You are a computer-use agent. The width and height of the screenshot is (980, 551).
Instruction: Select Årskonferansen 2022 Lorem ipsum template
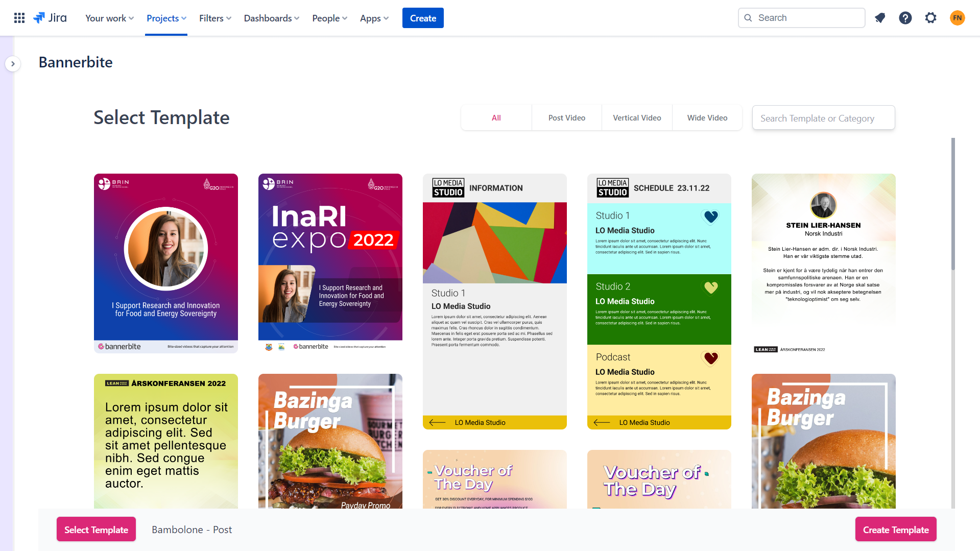tap(166, 441)
